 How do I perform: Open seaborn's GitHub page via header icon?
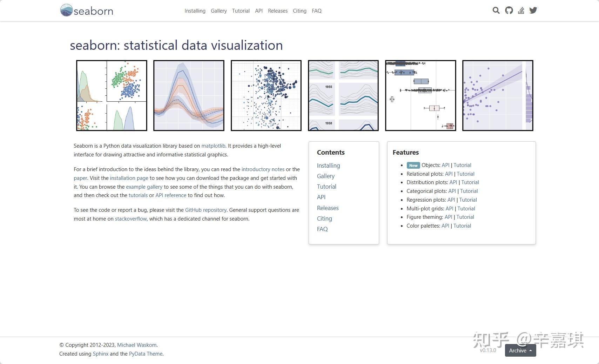(x=509, y=11)
